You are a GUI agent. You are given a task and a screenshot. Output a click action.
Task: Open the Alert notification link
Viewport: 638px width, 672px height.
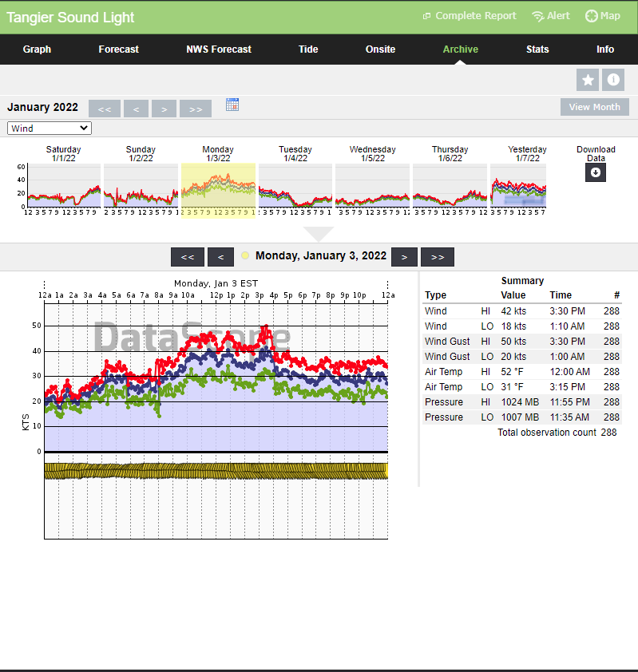[x=551, y=16]
